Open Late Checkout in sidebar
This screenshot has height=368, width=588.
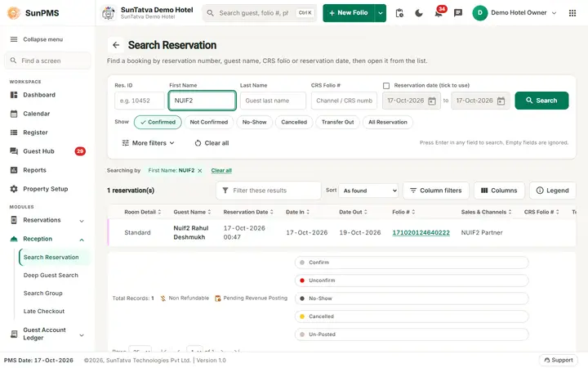[44, 312]
